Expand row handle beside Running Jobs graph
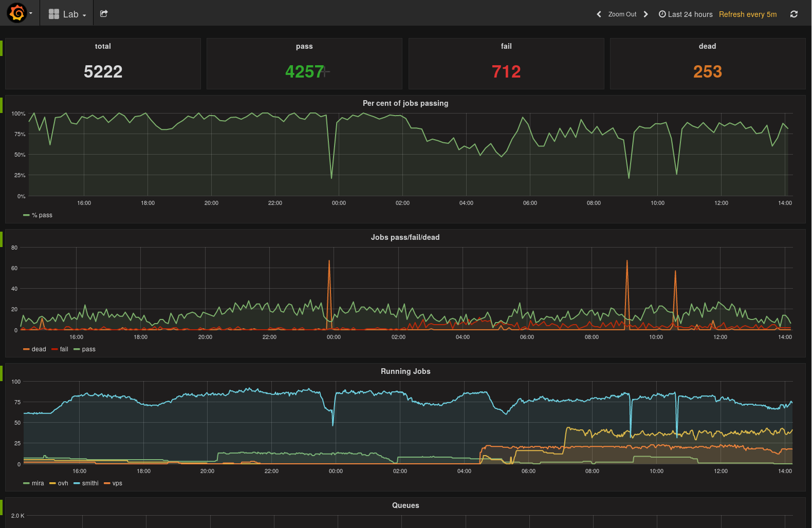 [1, 373]
